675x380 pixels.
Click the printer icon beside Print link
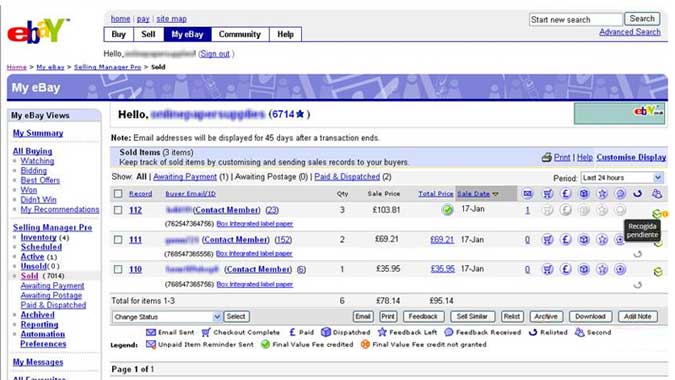(x=547, y=158)
